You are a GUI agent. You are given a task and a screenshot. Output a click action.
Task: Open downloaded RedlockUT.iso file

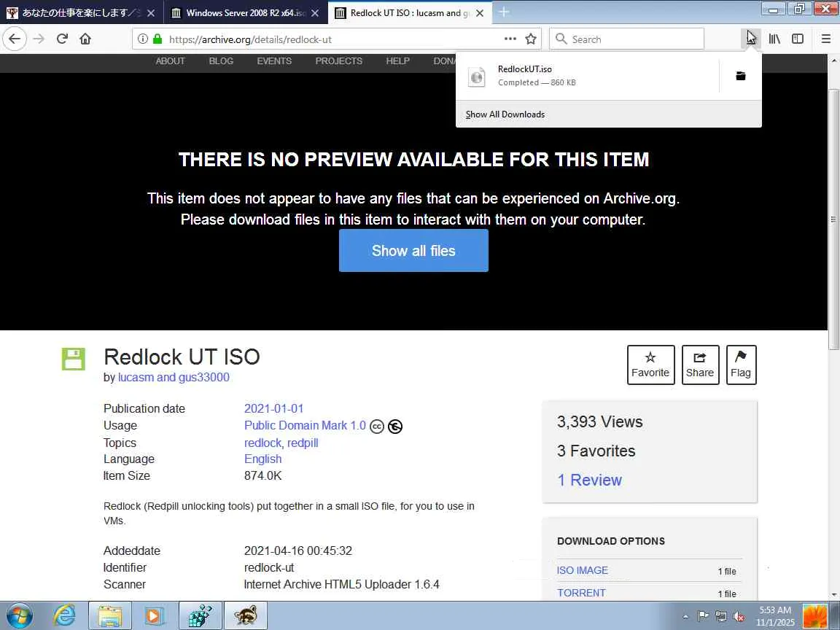coord(587,76)
